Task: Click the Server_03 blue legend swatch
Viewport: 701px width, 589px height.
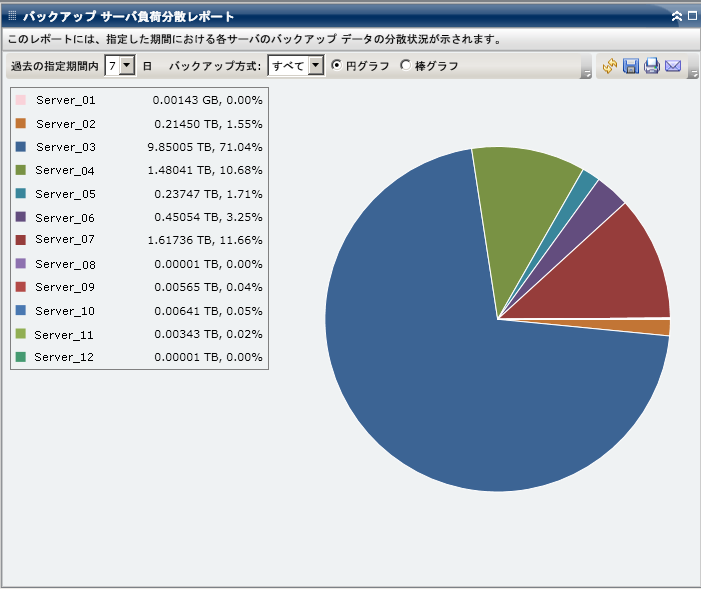Action: pyautogui.click(x=21, y=147)
